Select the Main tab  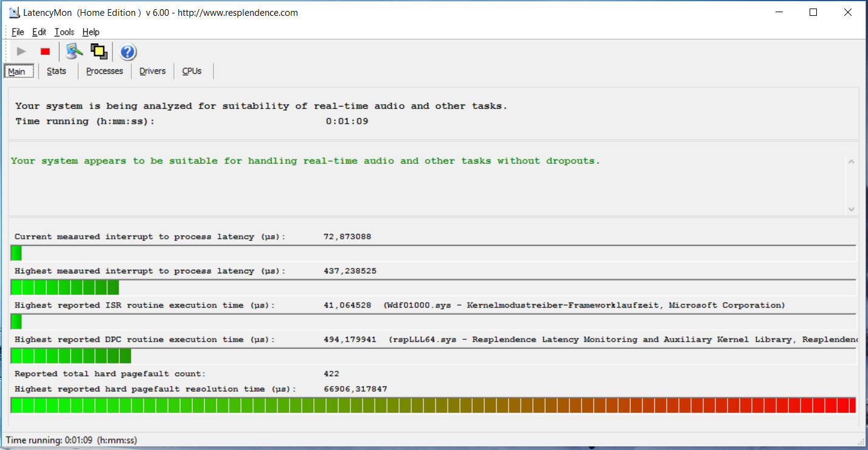click(x=16, y=71)
